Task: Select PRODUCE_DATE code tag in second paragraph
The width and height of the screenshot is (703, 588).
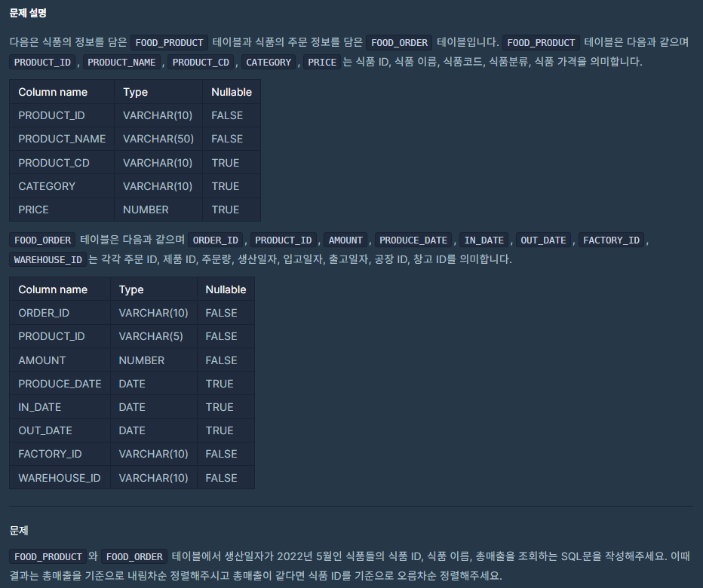Action: coord(413,240)
